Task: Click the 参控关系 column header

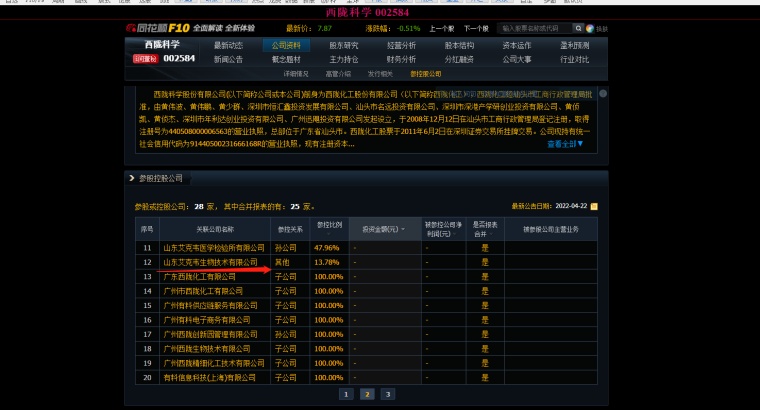Action: pyautogui.click(x=290, y=229)
